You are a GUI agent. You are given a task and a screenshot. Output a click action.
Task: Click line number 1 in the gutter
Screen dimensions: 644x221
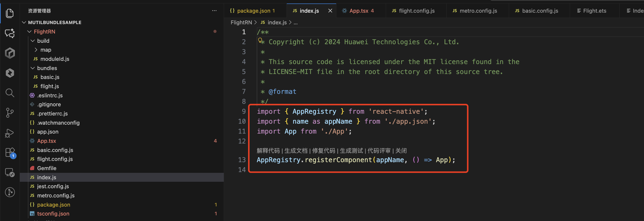[x=244, y=32]
